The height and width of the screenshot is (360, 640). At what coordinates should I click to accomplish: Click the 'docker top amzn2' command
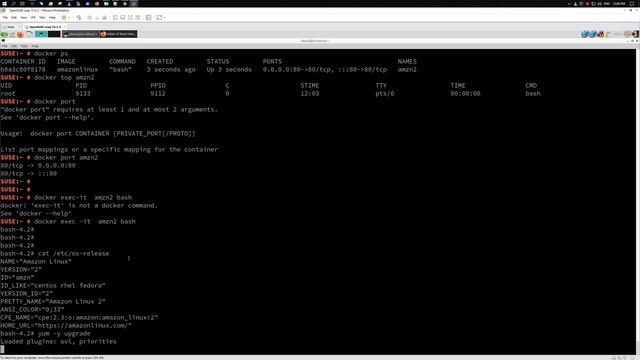[64, 78]
